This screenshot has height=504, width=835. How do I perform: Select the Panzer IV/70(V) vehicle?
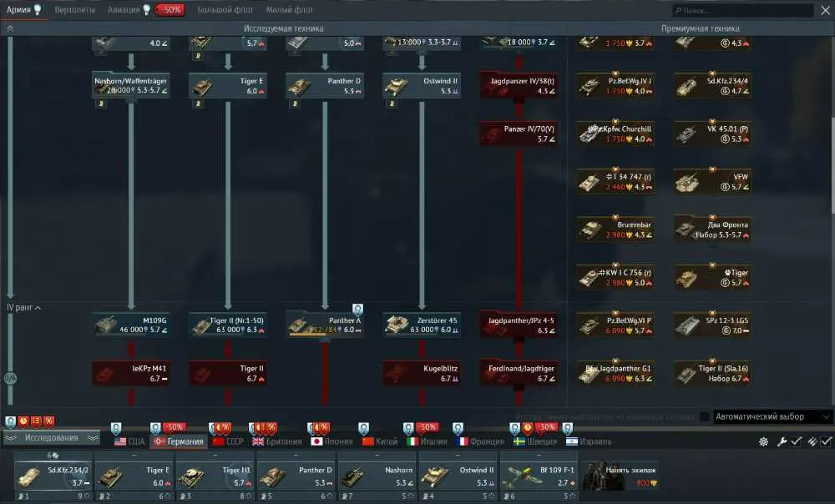(x=519, y=134)
